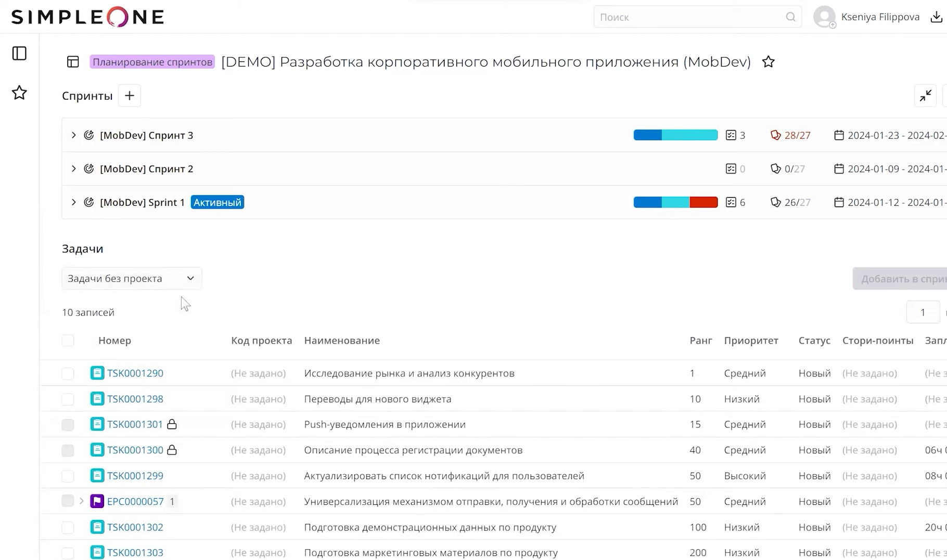Click the layout icon beside the project title

[72, 61]
